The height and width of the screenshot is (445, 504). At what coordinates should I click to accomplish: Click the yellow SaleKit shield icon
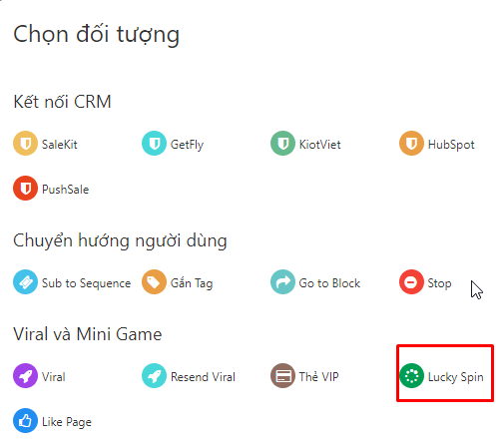point(25,144)
